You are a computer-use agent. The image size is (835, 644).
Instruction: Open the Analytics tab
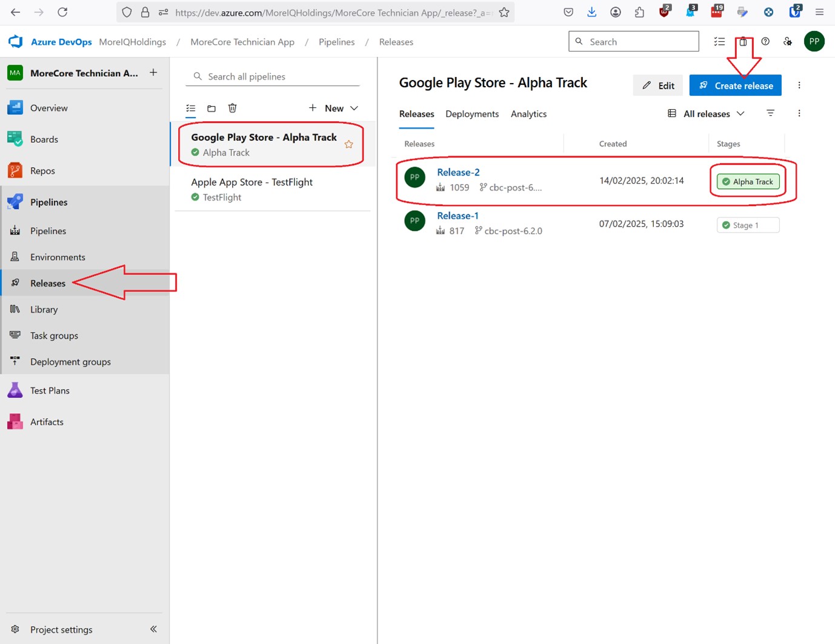(528, 114)
